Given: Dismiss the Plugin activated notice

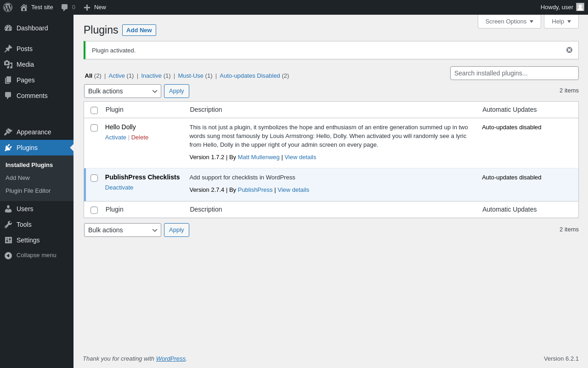Looking at the screenshot, I should click(569, 50).
